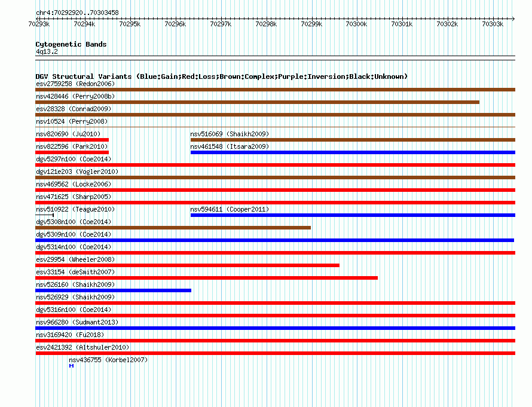Viewport: 532px width, 407px height.
Task: Click the blue nsv966280 (Sudmant2013) bar
Action: (275, 328)
